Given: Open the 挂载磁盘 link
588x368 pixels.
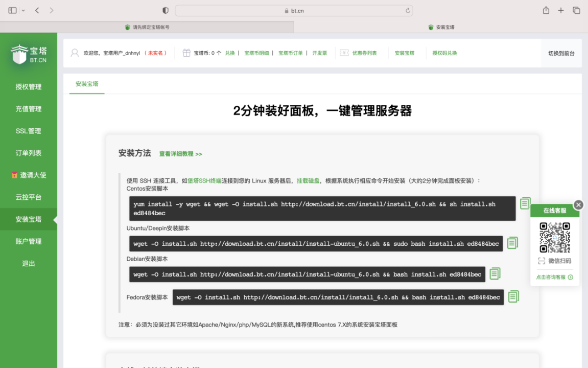Looking at the screenshot, I should pyautogui.click(x=308, y=180).
